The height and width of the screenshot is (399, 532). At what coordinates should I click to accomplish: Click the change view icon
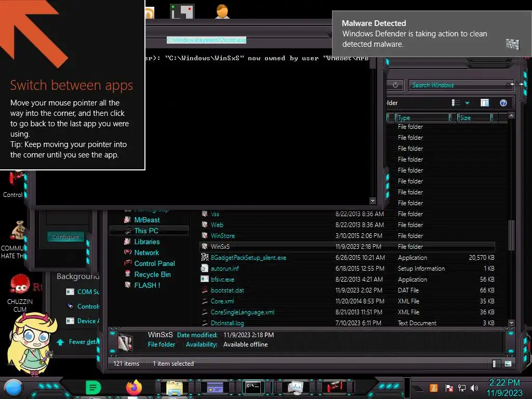(456, 103)
